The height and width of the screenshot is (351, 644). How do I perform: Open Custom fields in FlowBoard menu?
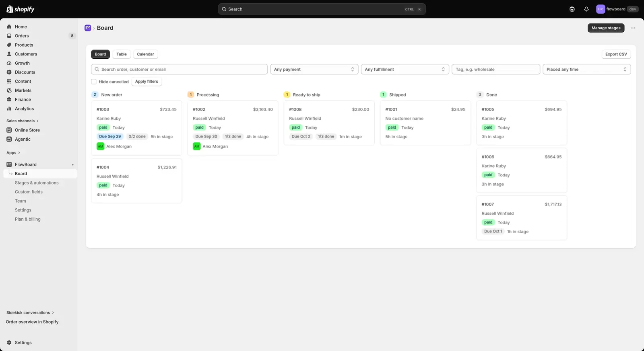(x=29, y=192)
